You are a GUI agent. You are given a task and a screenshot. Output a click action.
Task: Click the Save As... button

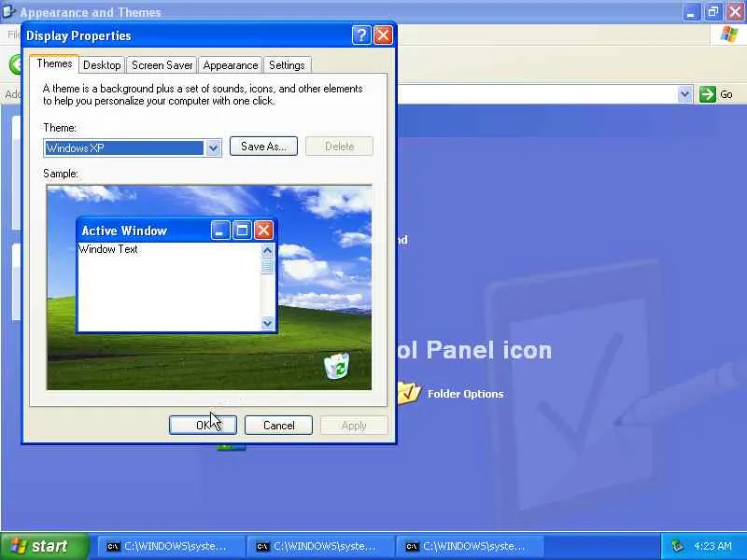(x=263, y=147)
